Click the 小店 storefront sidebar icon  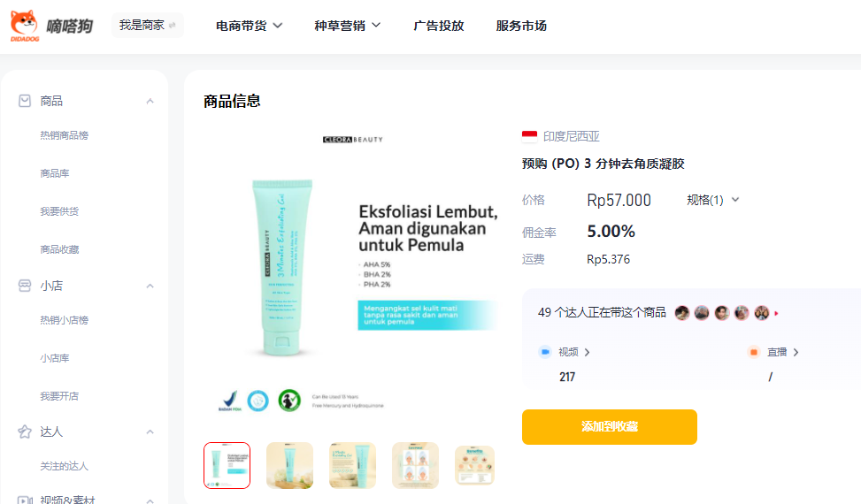pyautogui.click(x=25, y=286)
